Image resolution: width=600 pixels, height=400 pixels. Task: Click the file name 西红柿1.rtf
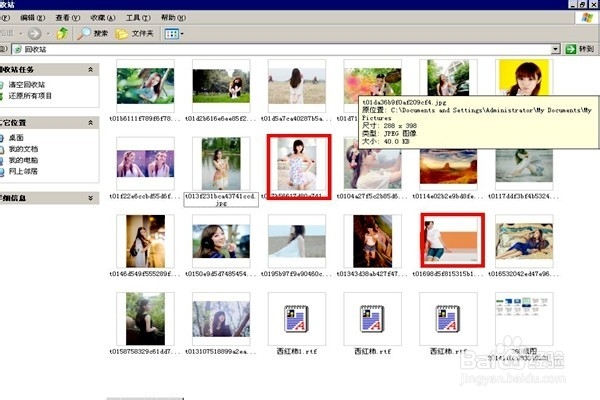pos(297,351)
